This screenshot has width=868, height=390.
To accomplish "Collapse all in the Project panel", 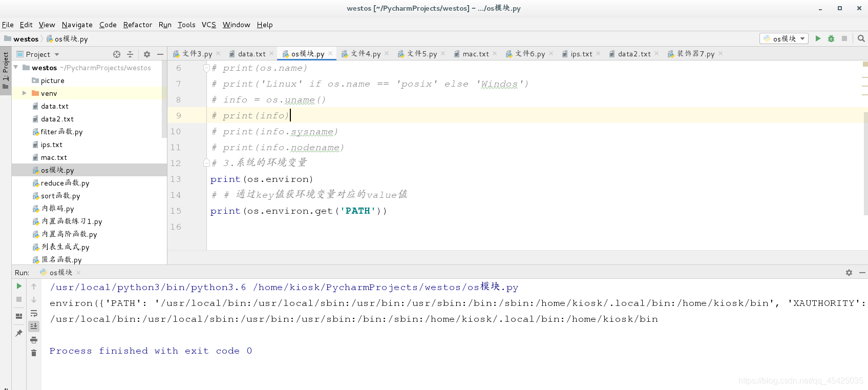I will [x=130, y=54].
